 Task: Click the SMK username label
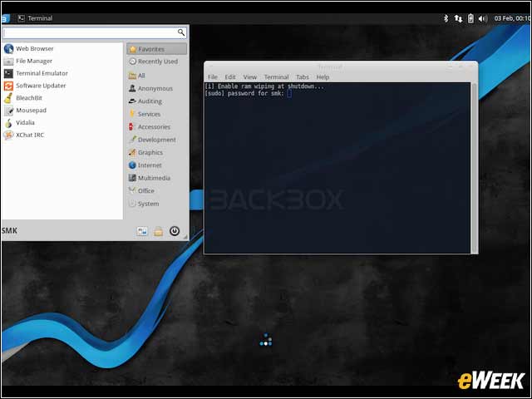click(x=9, y=231)
